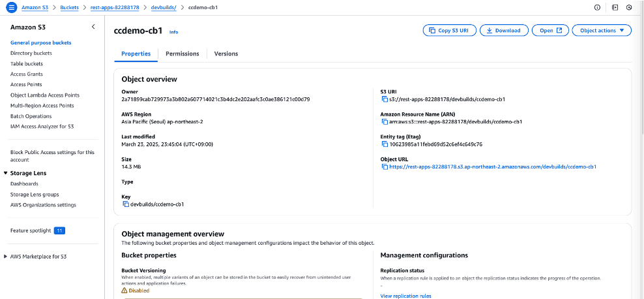The width and height of the screenshot is (644, 299).
Task: Select the owner ID text 2a71899cab...
Action: (216, 99)
